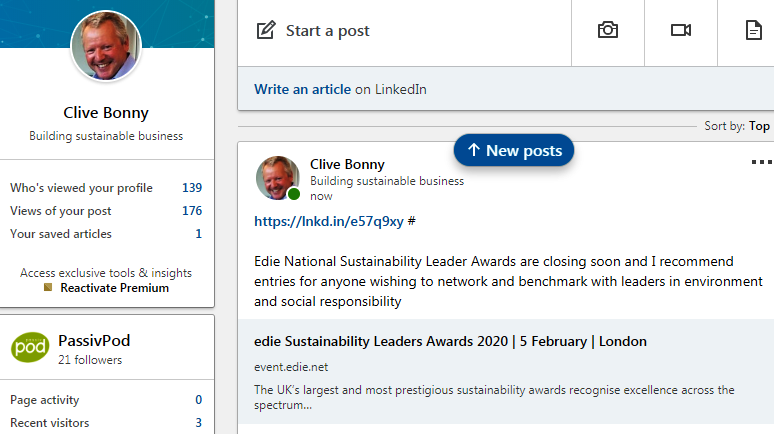Open the post author's avatar photo

[x=277, y=178]
